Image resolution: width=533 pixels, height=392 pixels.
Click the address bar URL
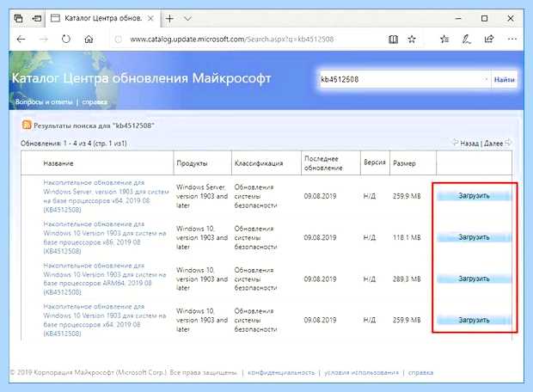(x=232, y=39)
